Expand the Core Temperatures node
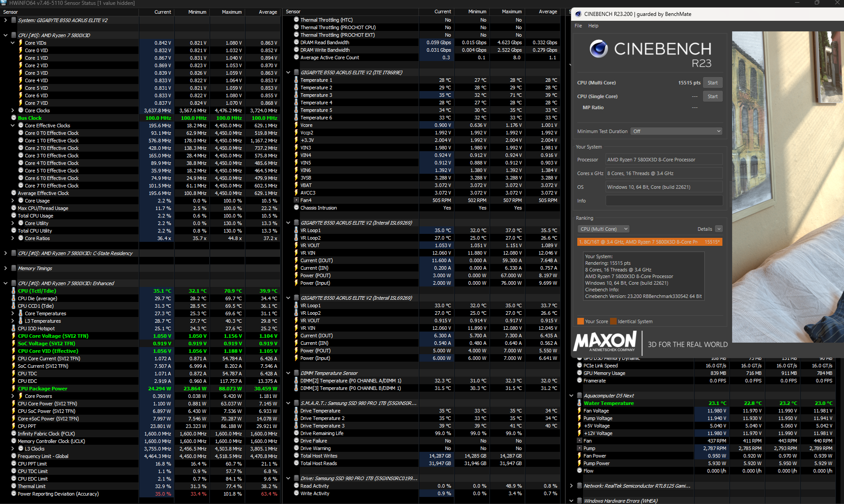 click(x=12, y=313)
